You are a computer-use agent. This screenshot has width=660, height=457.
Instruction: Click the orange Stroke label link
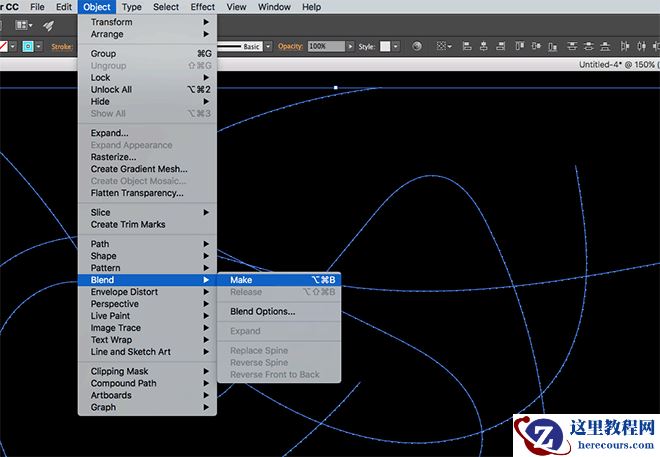63,46
